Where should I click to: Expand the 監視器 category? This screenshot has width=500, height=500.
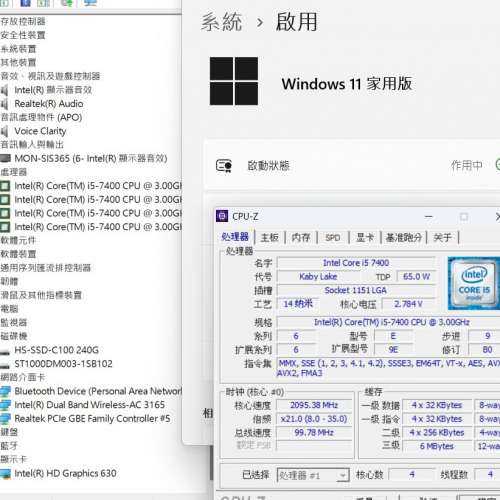[x=14, y=322]
